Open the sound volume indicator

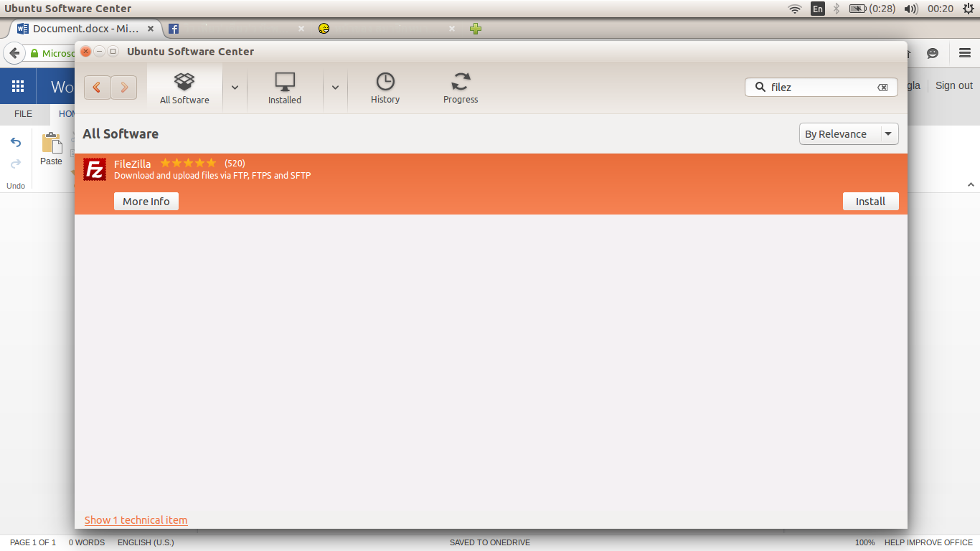tap(911, 9)
